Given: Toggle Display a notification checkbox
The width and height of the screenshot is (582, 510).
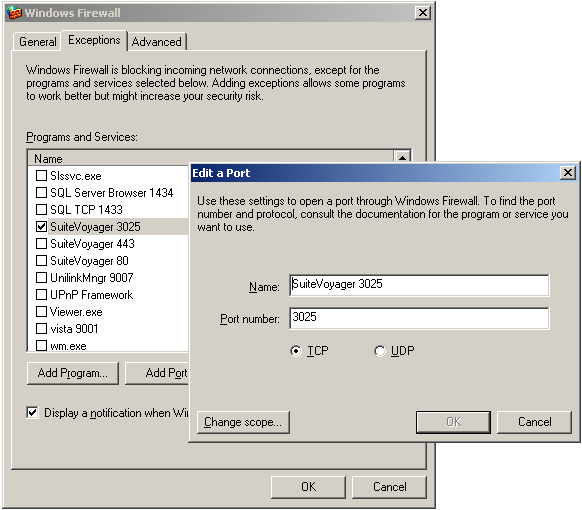Looking at the screenshot, I should tap(32, 412).
